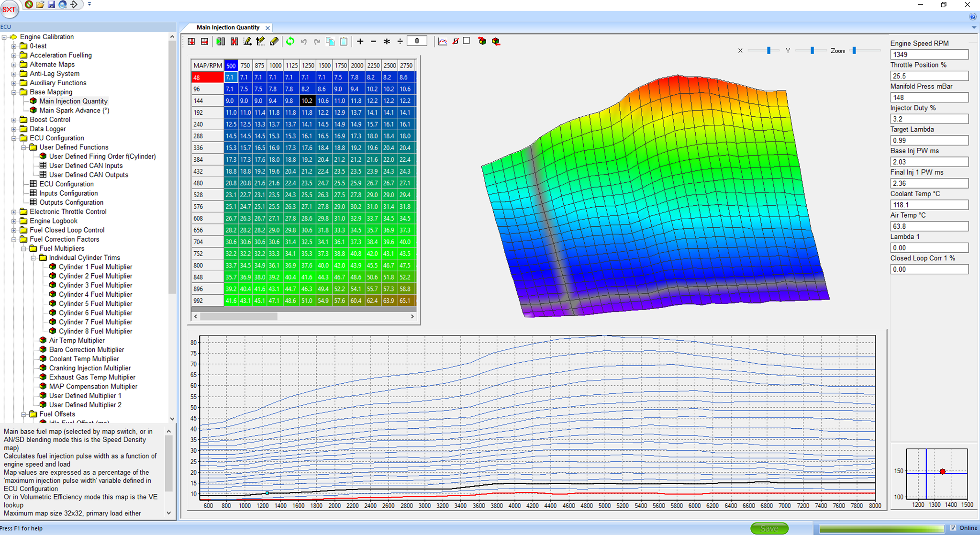980x535 pixels.
Task: Click the Engine Speed RPM value field
Action: tap(929, 55)
